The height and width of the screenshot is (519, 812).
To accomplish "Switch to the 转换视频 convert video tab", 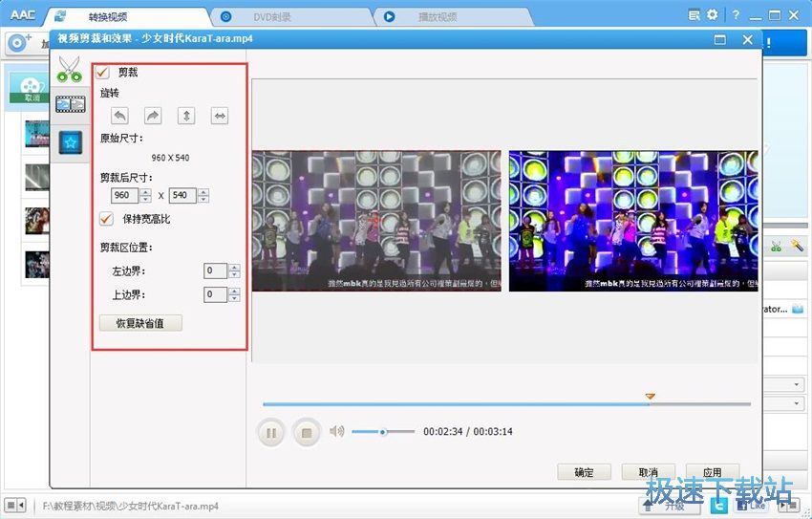I will tap(108, 16).
